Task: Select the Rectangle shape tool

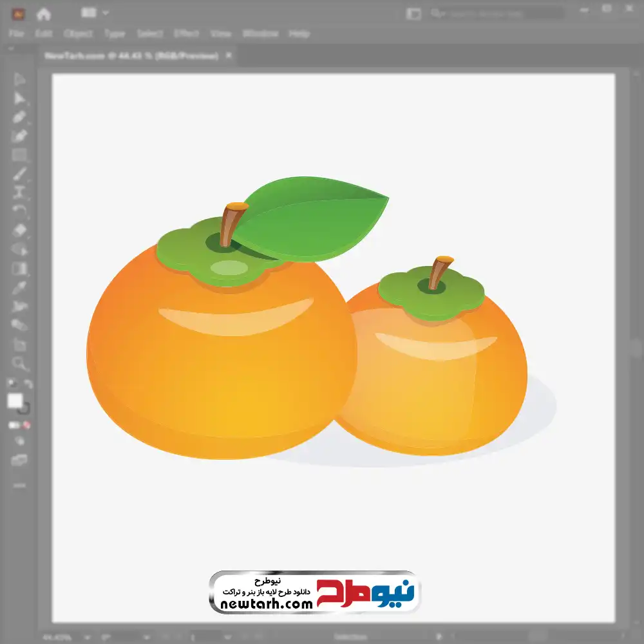Action: pos(19,155)
